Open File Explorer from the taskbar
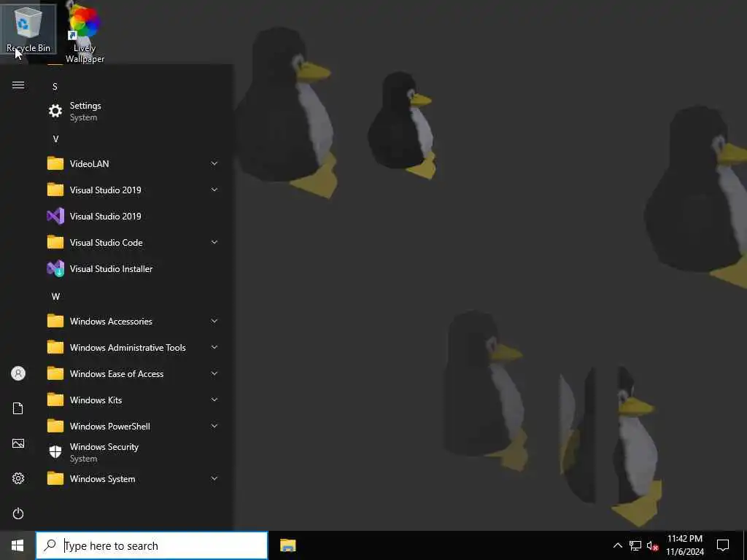This screenshot has width=747, height=560. click(x=287, y=545)
